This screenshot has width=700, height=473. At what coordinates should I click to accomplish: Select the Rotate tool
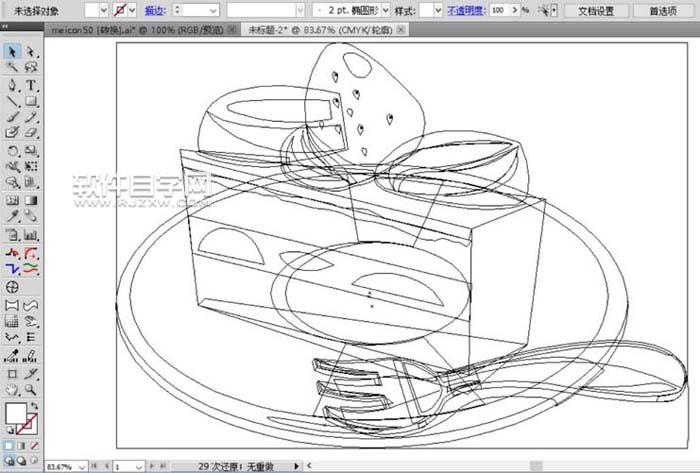point(12,150)
